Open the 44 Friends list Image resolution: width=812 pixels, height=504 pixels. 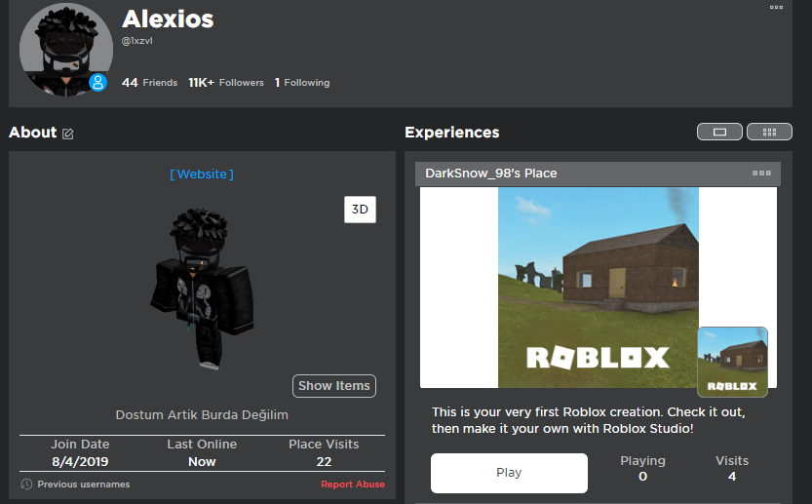[x=150, y=82]
